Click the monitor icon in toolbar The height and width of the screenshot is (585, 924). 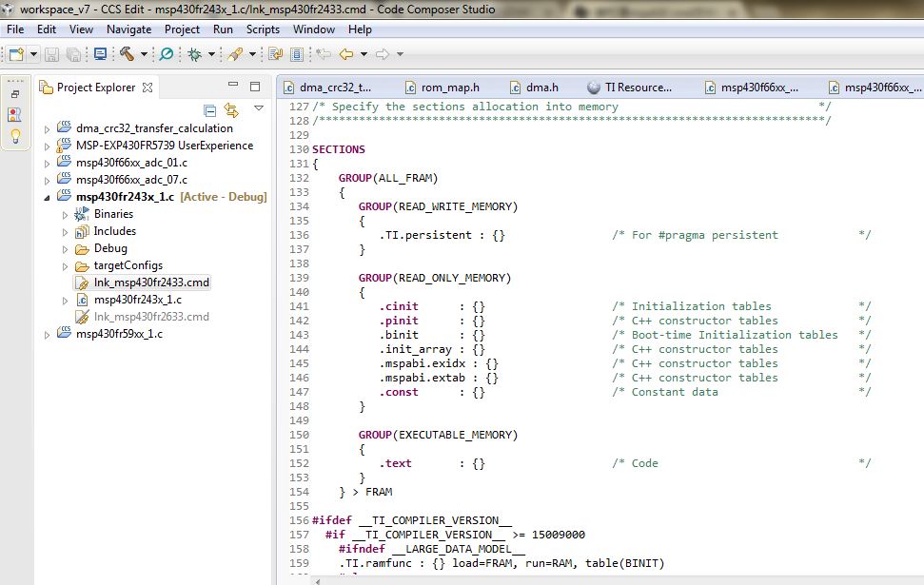click(x=101, y=54)
